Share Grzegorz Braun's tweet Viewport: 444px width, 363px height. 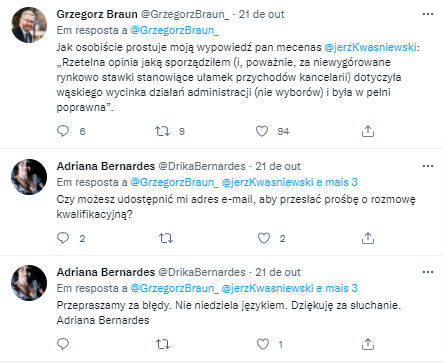[368, 131]
